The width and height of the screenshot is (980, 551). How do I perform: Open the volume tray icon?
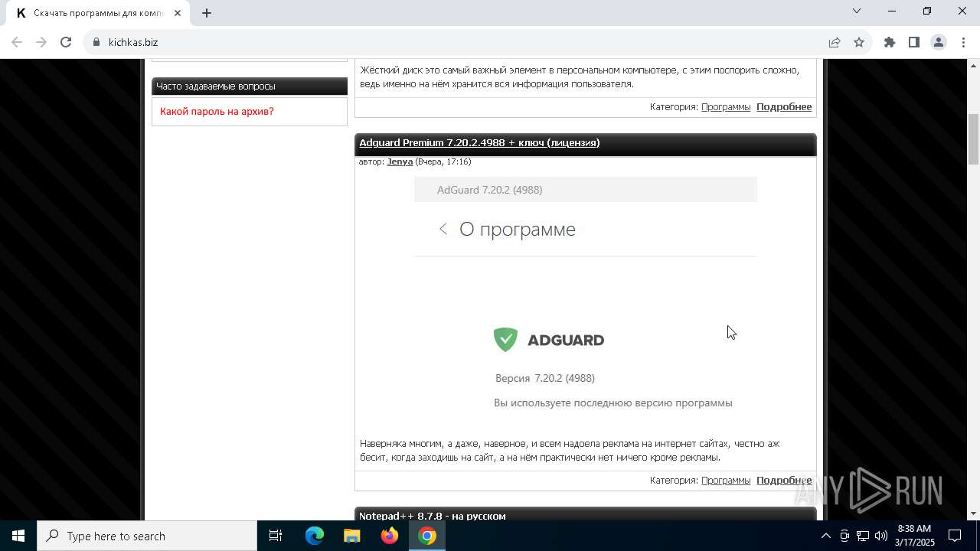pos(881,536)
